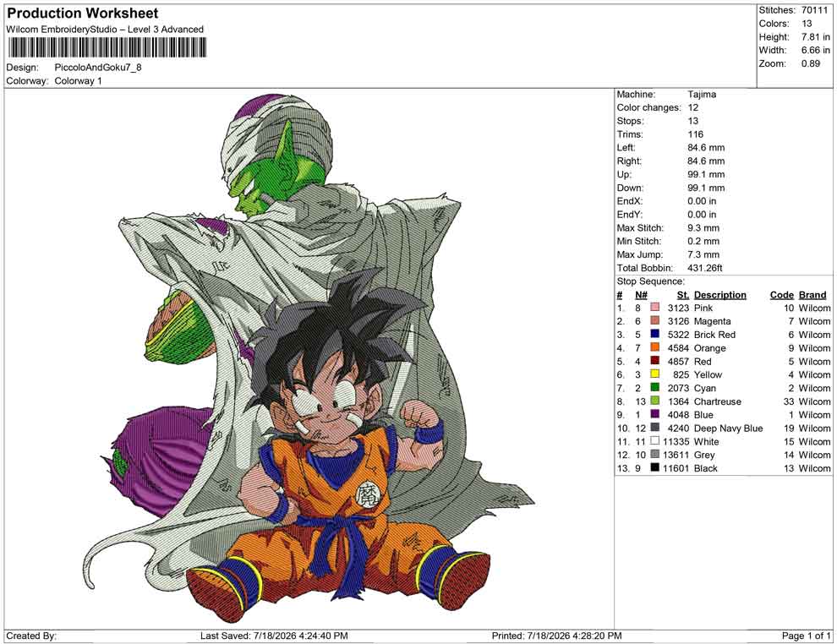Click the Max Jump value 7.3 mm
The height and width of the screenshot is (644, 837).
point(703,254)
